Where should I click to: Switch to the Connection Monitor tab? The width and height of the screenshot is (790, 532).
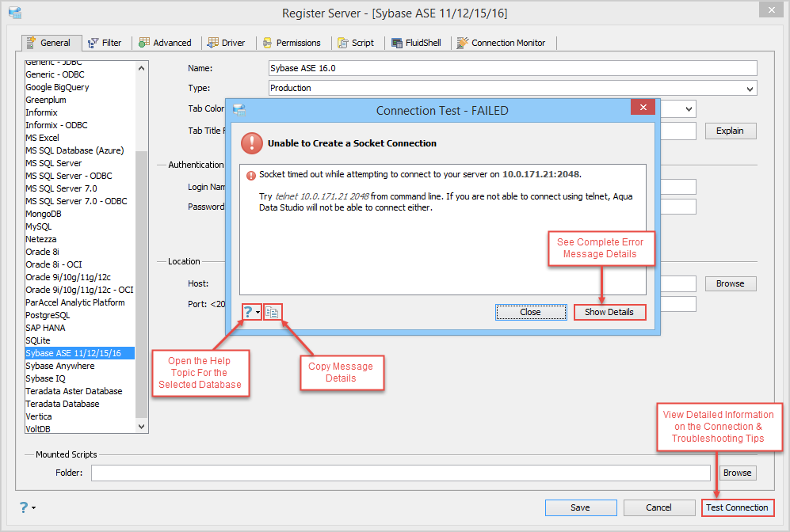pos(502,43)
